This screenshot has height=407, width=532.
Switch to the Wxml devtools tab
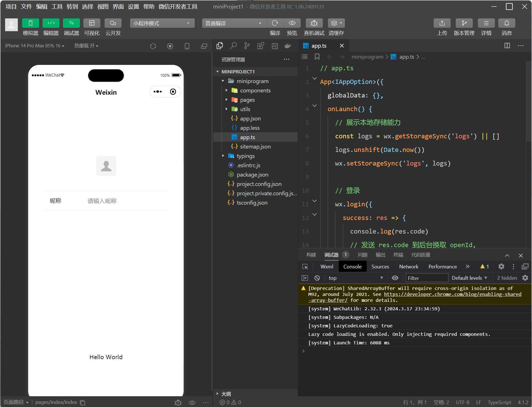[x=327, y=267]
